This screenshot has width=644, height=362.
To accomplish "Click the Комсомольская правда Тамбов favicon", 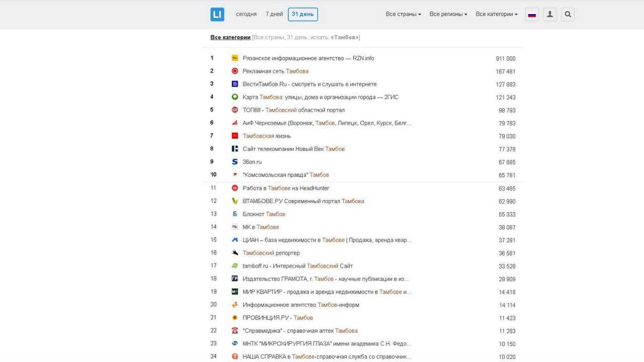I will coord(234,175).
